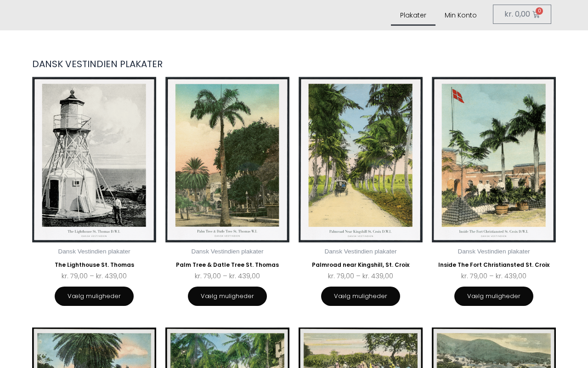Click category label under the Lighthouse poster
The height and width of the screenshot is (368, 588).
coord(94,252)
